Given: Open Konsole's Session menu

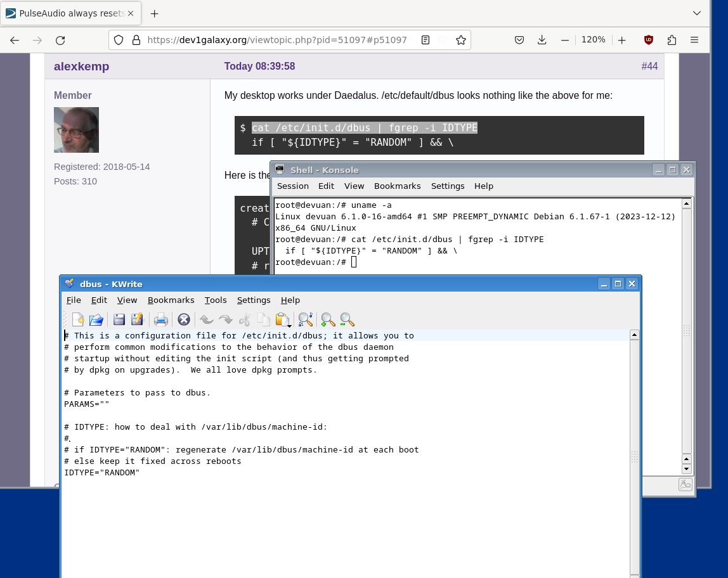Looking at the screenshot, I should point(292,186).
